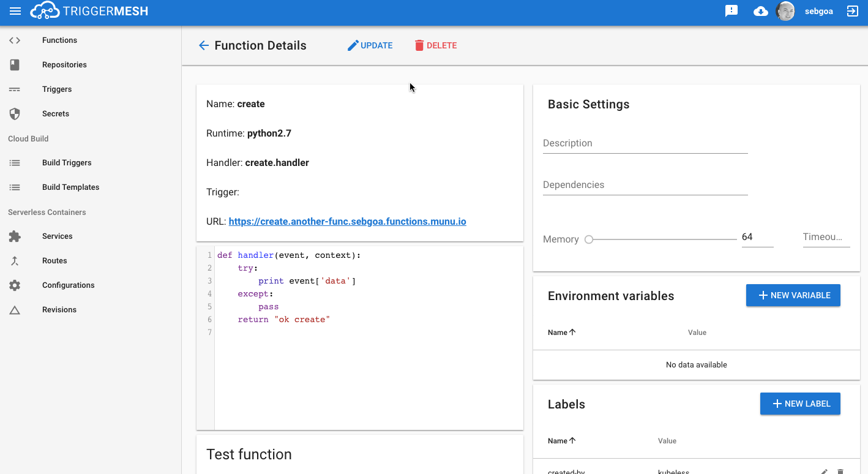Open Build Triggers in the sidebar
The width and height of the screenshot is (868, 474).
tap(67, 163)
